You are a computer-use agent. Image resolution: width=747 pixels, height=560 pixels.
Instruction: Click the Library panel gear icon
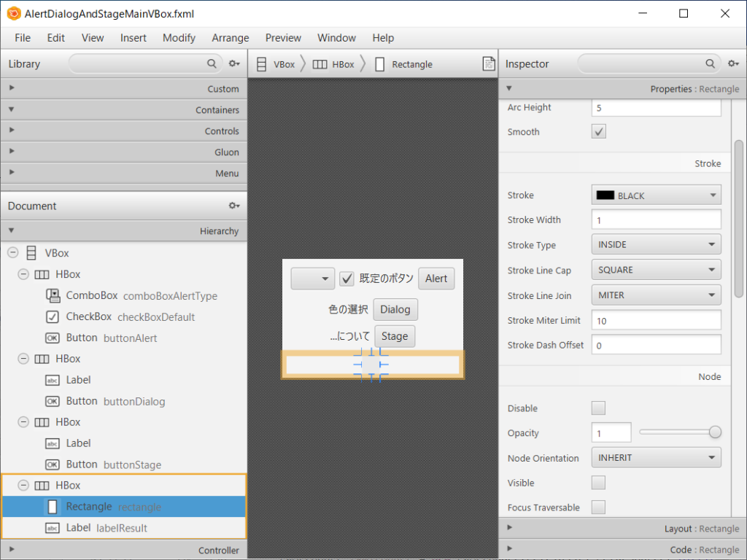coord(233,63)
